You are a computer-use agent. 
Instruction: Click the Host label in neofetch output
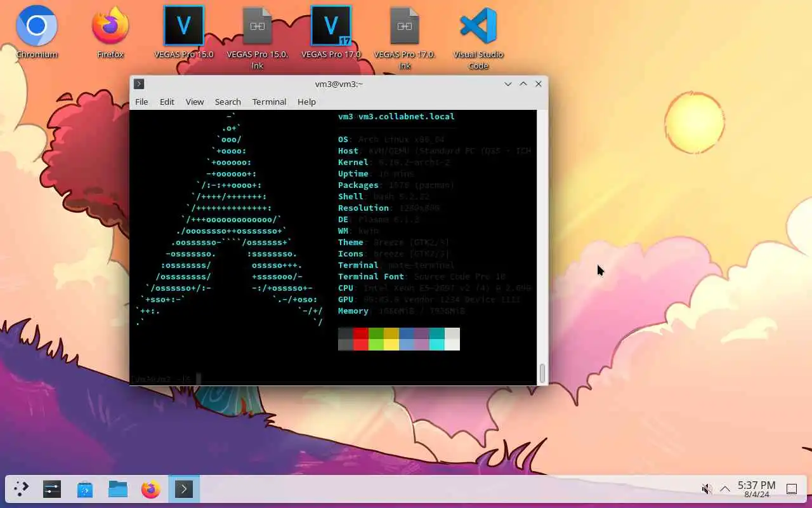348,150
